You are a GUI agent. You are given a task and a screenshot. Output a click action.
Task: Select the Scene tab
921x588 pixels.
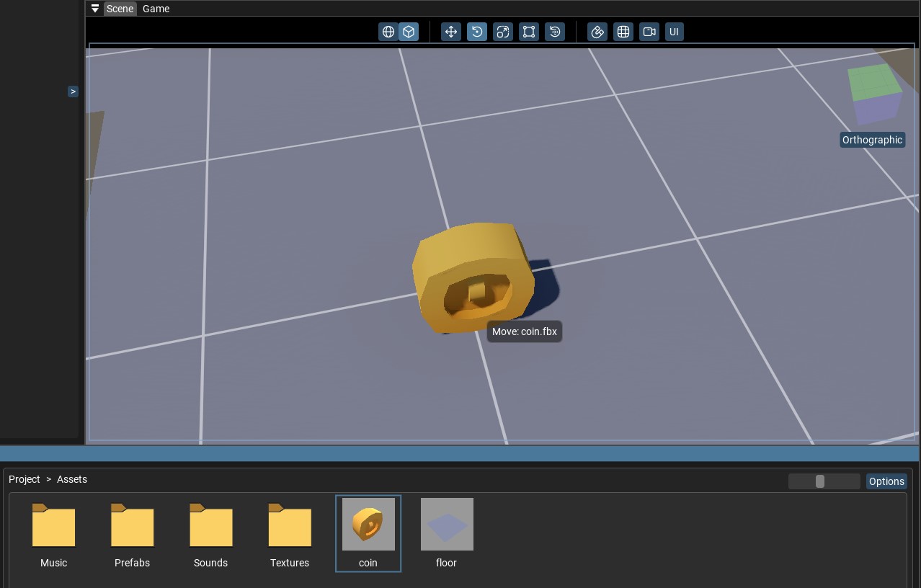point(120,9)
